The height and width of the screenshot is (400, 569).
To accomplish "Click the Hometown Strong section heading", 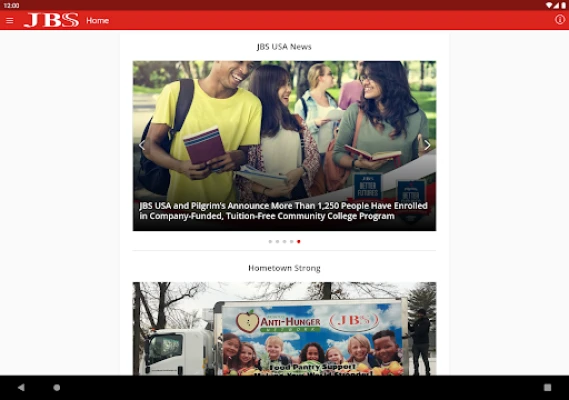I will [x=284, y=268].
